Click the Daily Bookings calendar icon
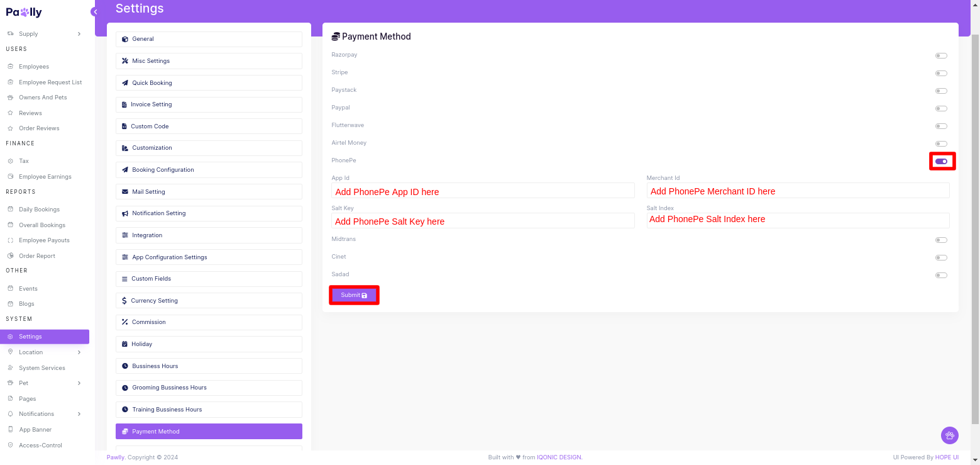The image size is (980, 465). (11, 210)
